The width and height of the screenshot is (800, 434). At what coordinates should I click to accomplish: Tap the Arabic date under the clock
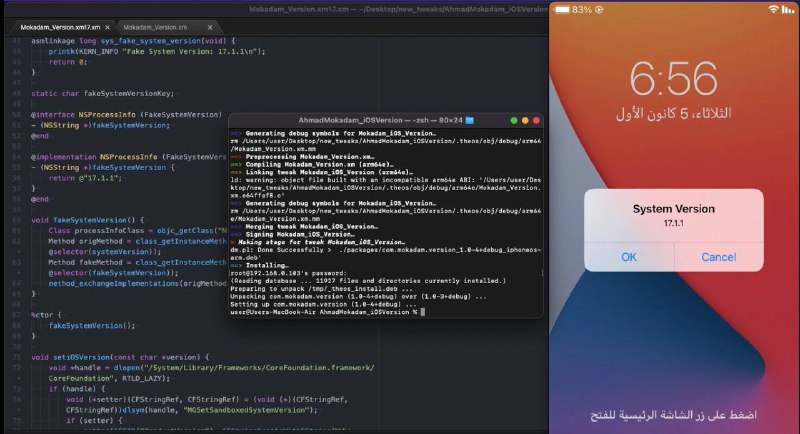click(673, 113)
